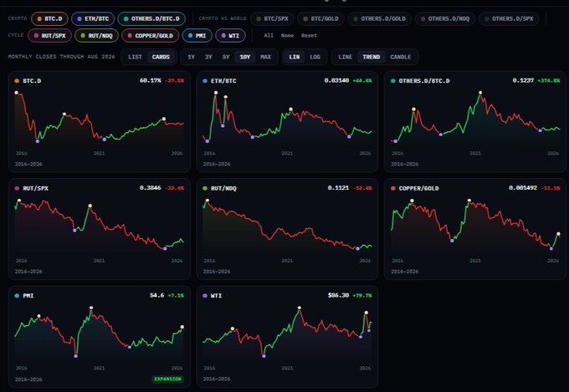Screen dimensions: 569x392
Task: Toggle the RUT/NDQ cycle chip
Action: [96, 36]
